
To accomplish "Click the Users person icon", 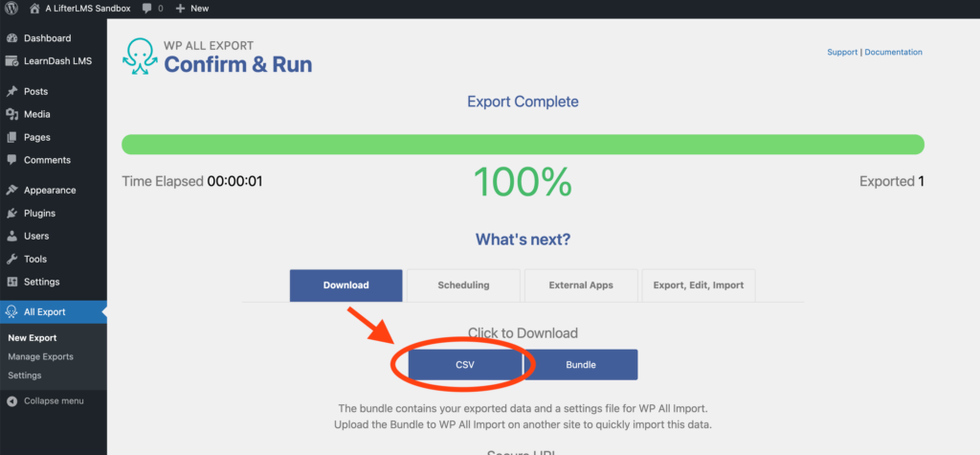I will pyautogui.click(x=11, y=236).
